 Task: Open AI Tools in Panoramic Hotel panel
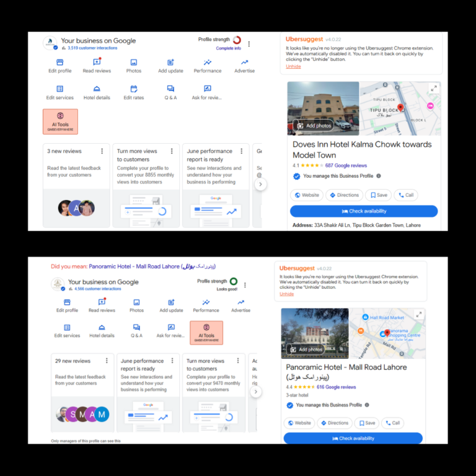206,333
